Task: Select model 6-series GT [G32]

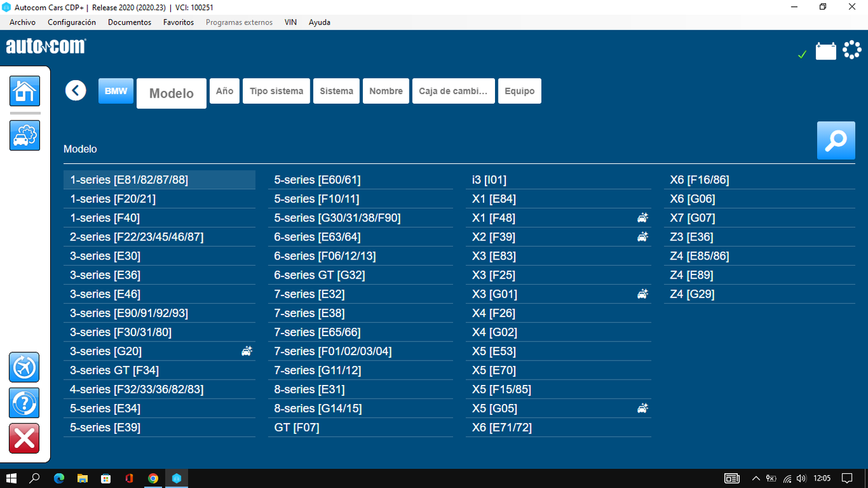Action: pos(360,274)
